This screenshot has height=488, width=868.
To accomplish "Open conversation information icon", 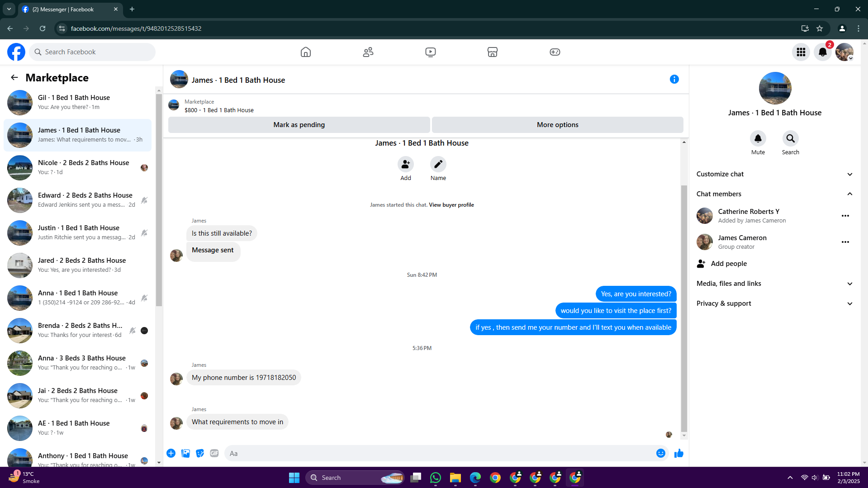I will [674, 80].
